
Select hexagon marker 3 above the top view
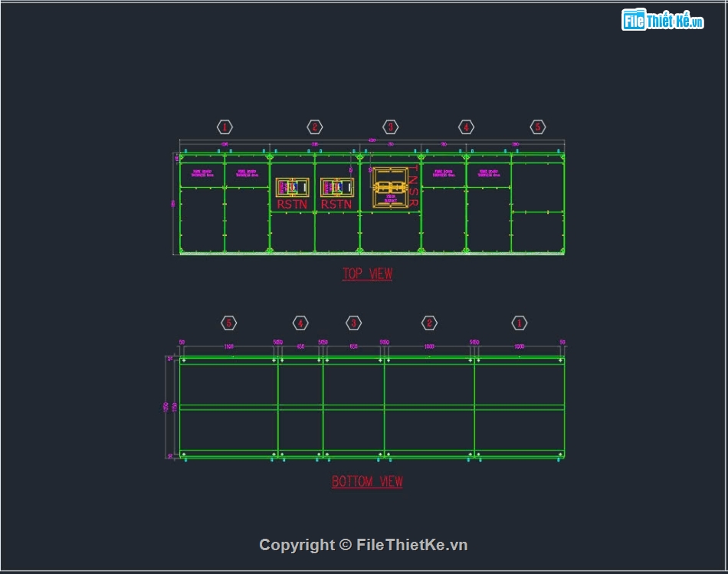[390, 126]
